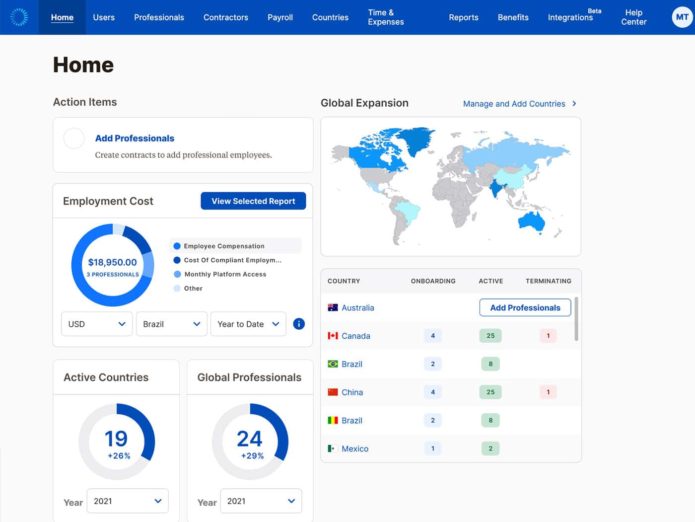
Task: Click View Selected Report button
Action: [253, 201]
